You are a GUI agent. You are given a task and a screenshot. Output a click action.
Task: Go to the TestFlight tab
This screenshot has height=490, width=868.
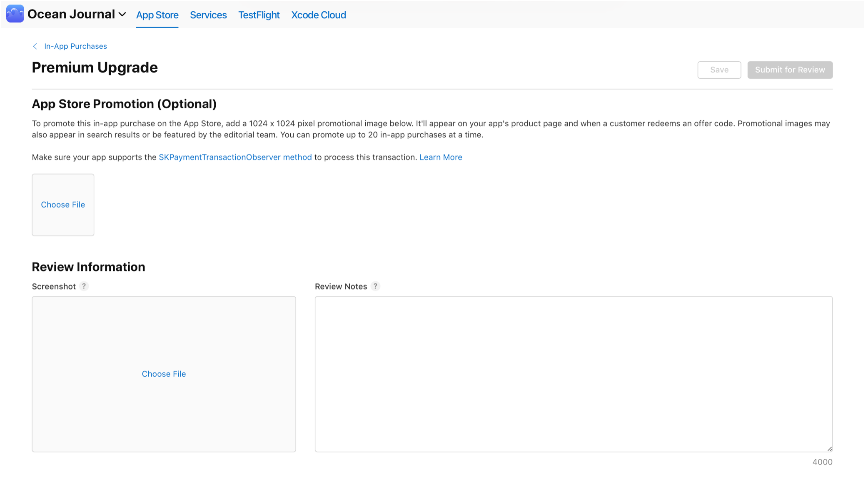pyautogui.click(x=259, y=15)
